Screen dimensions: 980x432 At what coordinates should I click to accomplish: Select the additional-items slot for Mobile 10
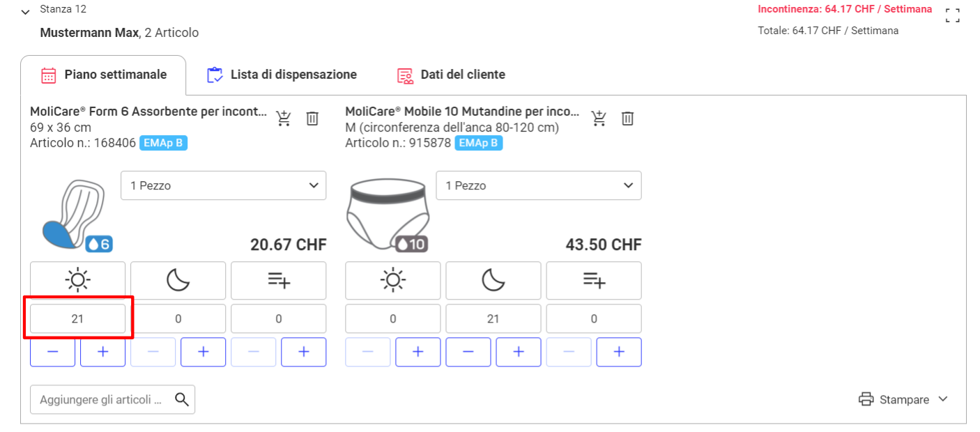click(593, 281)
